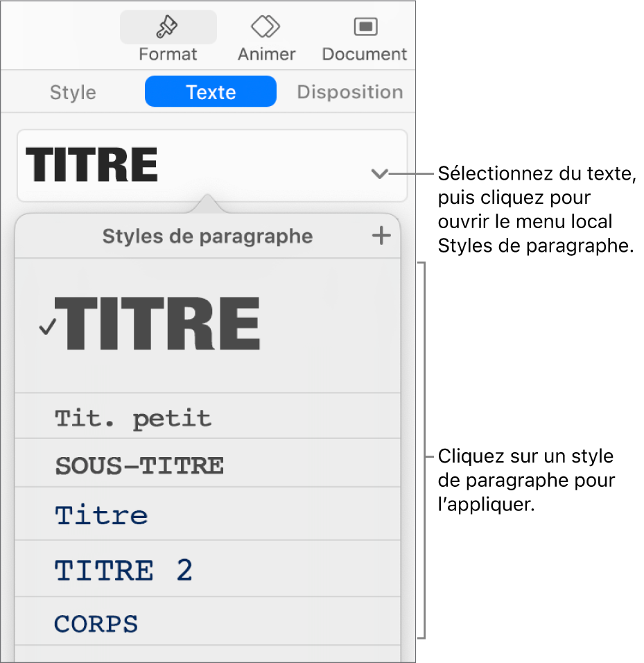Click the Animer toolbar label
The height and width of the screenshot is (663, 644).
pos(266,54)
